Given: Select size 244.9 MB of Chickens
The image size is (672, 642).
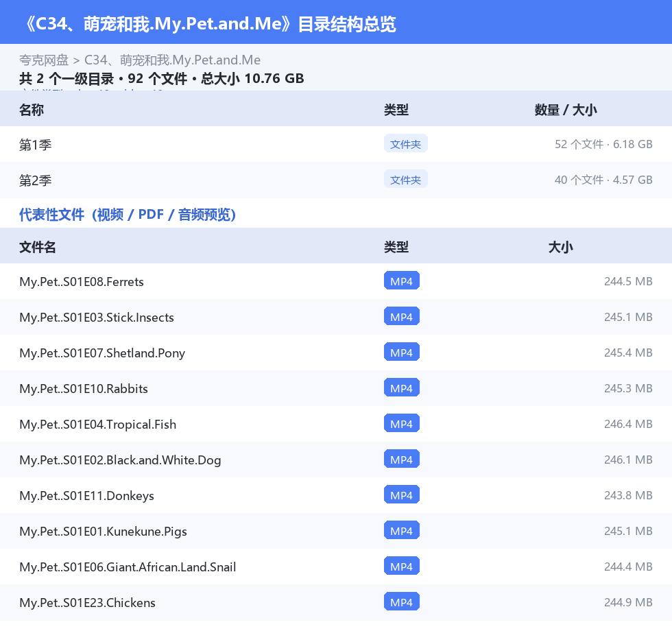Looking at the screenshot, I should [x=628, y=602].
